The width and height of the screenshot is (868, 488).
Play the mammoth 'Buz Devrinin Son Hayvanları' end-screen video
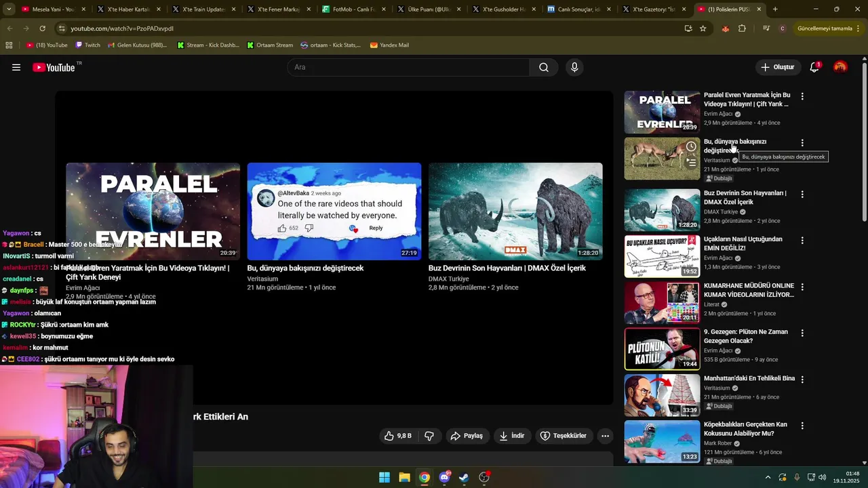[515, 211]
